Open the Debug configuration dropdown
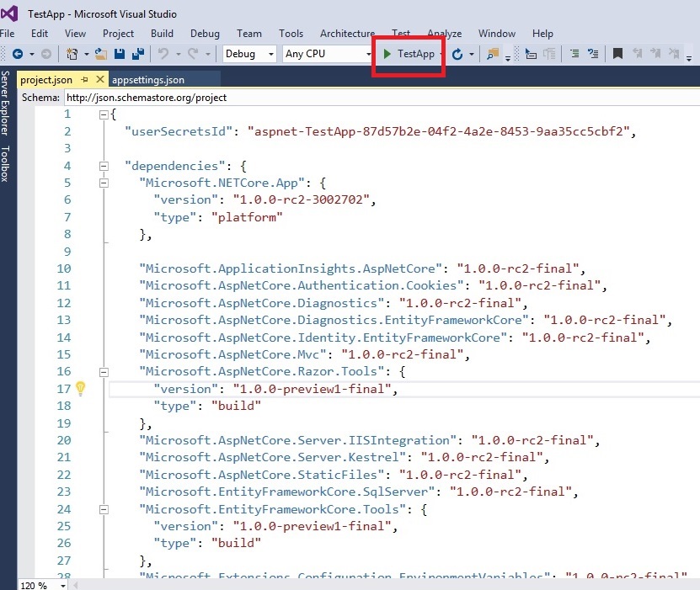 (x=271, y=55)
